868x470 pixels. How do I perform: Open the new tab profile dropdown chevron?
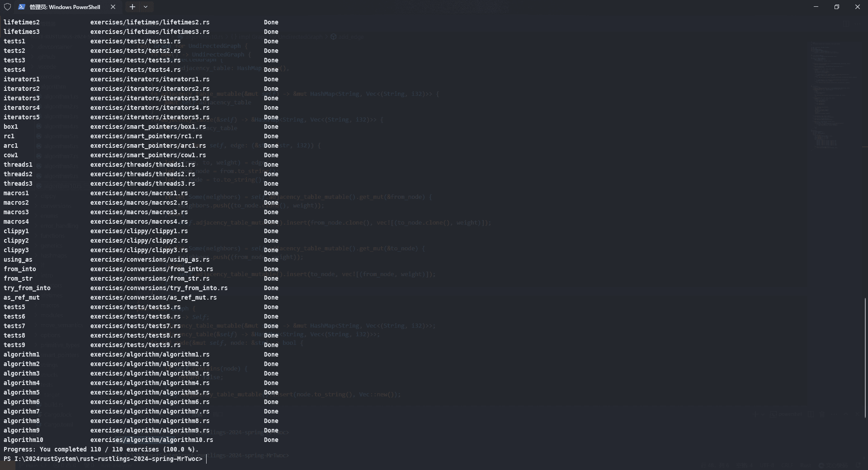pyautogui.click(x=146, y=7)
